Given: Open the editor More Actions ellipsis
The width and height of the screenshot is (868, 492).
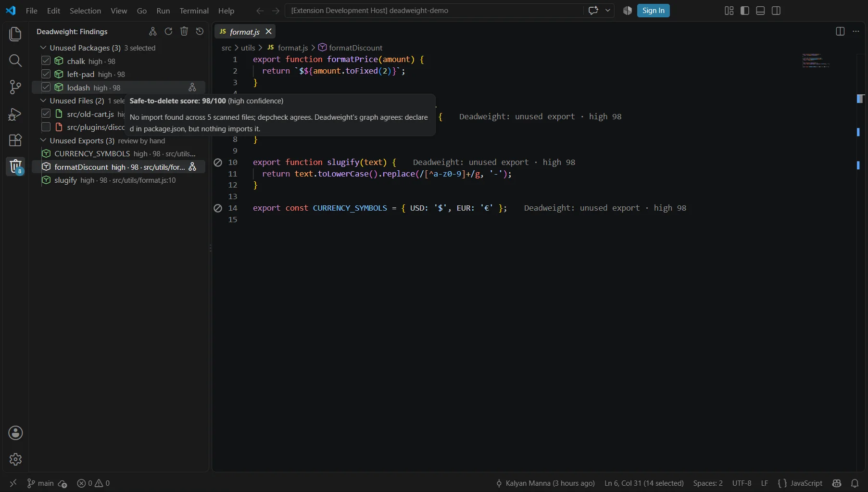Looking at the screenshot, I should tap(856, 31).
